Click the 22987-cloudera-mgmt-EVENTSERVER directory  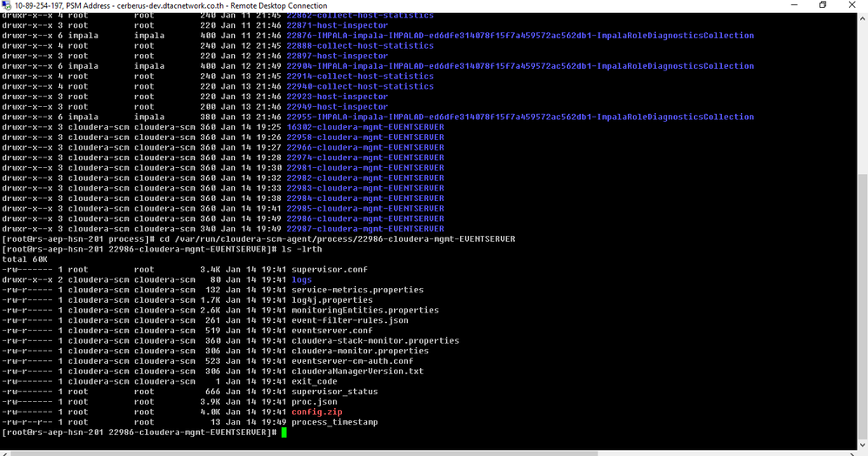coord(365,228)
